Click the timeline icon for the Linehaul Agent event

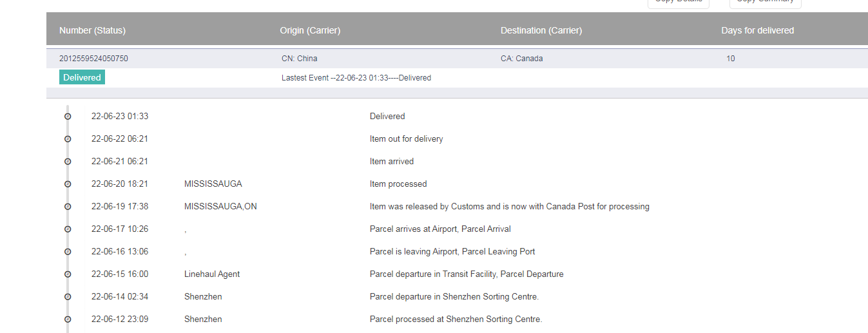point(68,274)
